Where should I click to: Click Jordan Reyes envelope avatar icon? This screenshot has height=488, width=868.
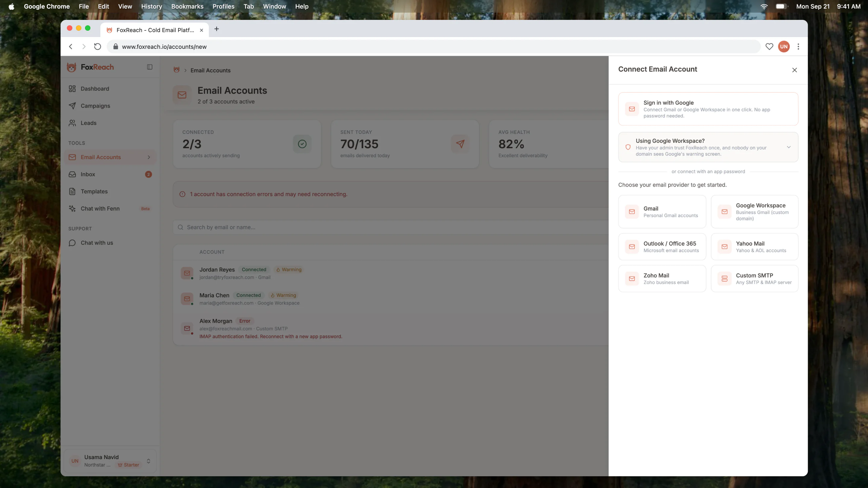187,273
